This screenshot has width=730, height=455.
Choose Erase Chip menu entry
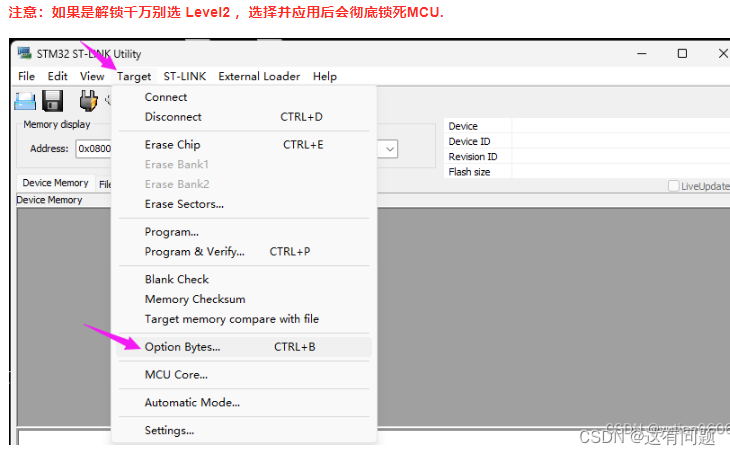(x=244, y=145)
